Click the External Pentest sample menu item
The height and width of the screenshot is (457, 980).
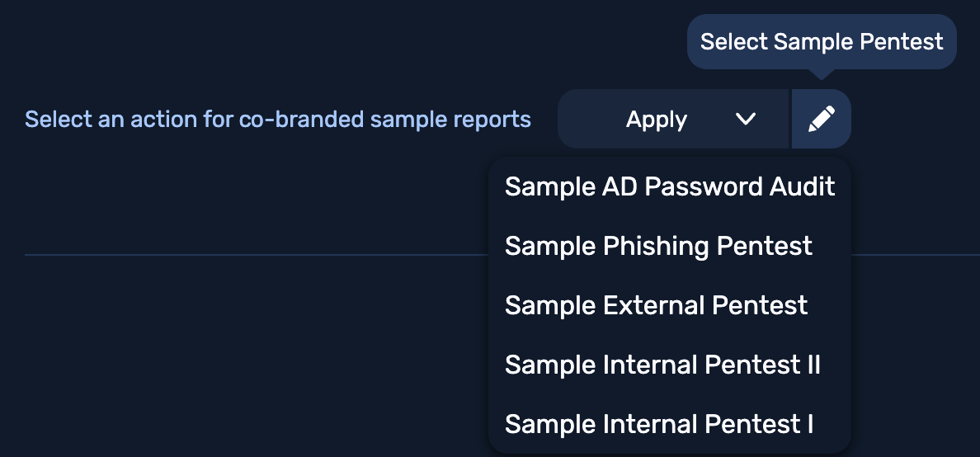point(656,305)
